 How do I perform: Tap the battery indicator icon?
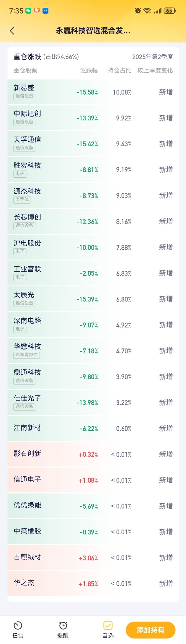[x=169, y=11]
